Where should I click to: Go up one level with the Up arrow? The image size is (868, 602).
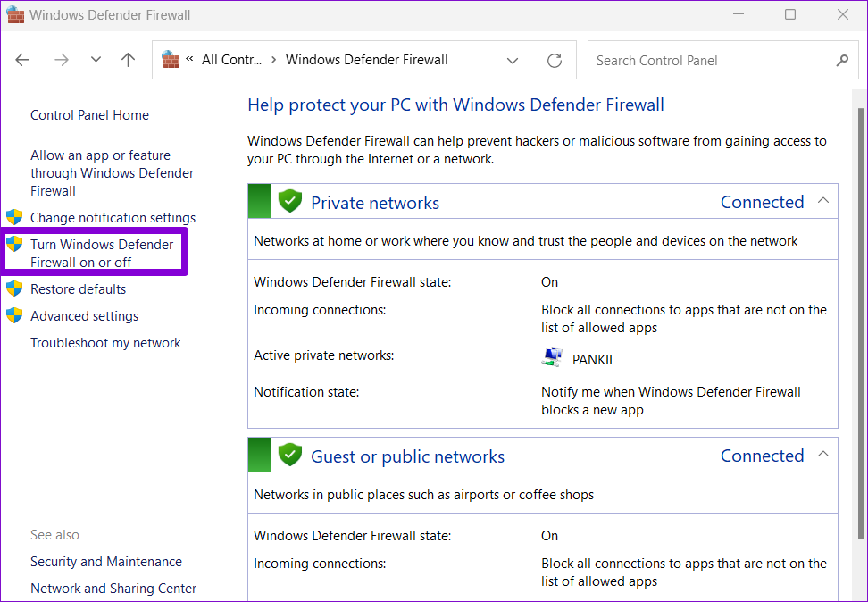point(128,60)
